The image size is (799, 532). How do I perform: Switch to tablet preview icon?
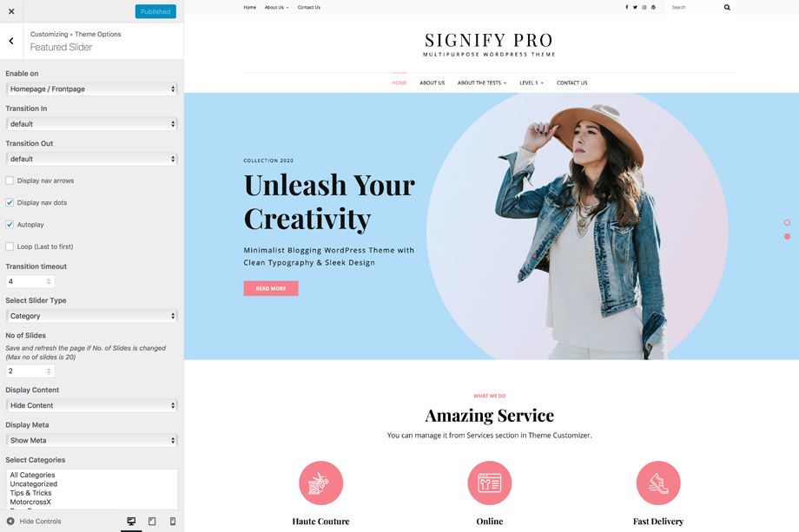(152, 521)
